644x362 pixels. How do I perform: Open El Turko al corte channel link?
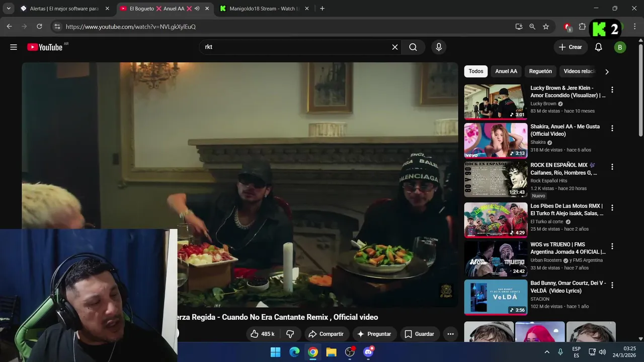[x=547, y=221]
